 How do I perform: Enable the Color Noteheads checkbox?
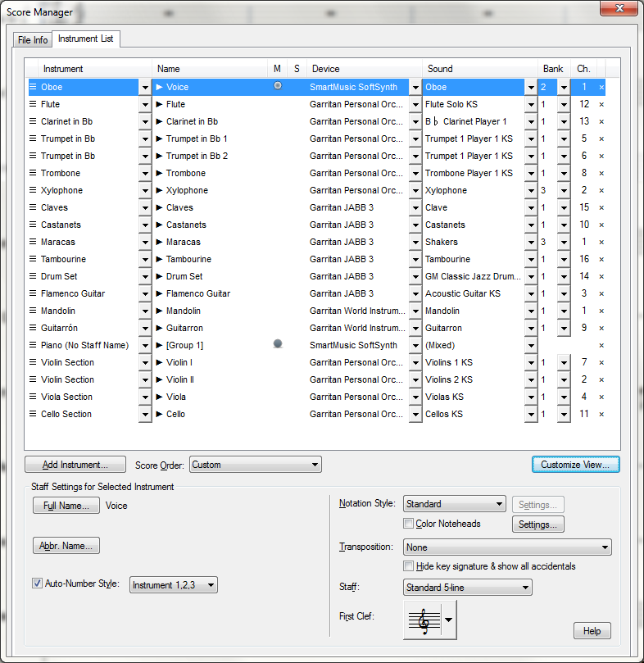[409, 524]
